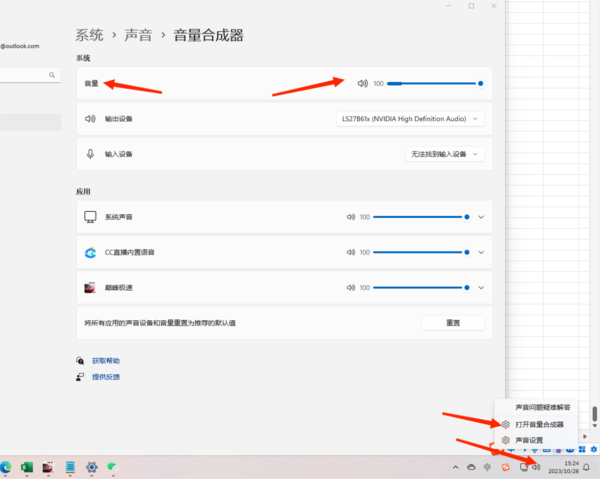Click the 巅峰极速 volume slider
The height and width of the screenshot is (479, 600).
click(x=421, y=287)
